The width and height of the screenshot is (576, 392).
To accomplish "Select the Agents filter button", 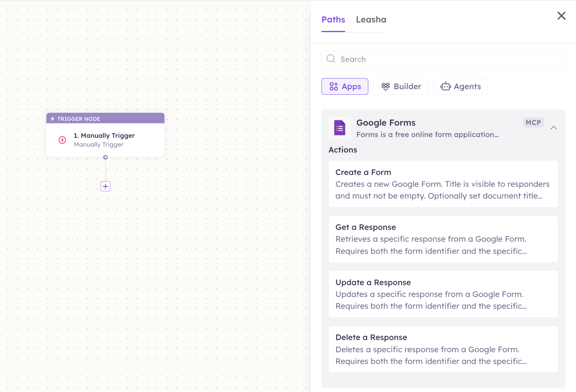I will [x=460, y=86].
